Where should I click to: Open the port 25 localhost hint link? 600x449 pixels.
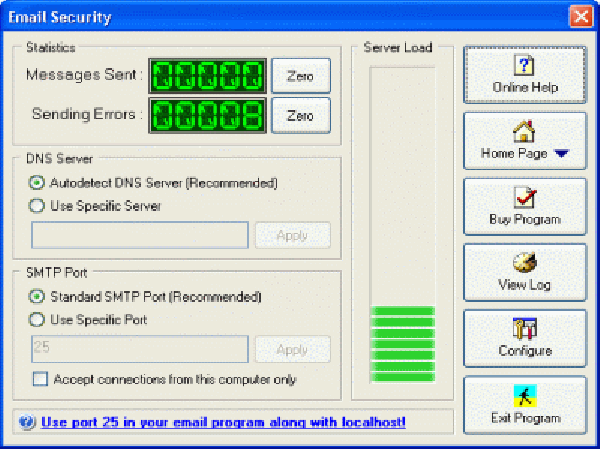[x=223, y=422]
